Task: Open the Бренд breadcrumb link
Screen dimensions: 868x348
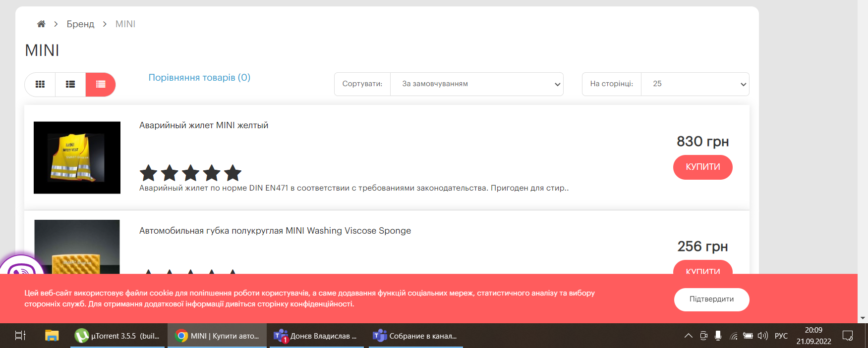Action: 80,24
